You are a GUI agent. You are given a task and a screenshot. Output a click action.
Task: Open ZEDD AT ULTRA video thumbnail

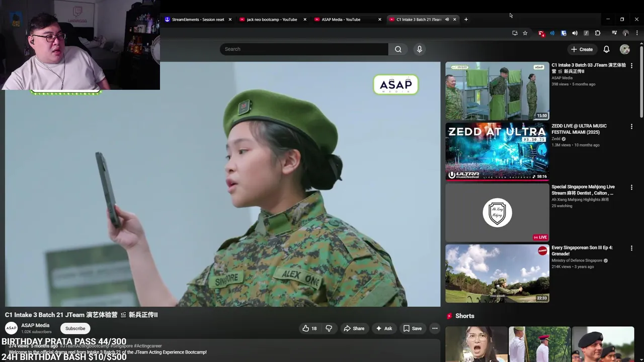click(497, 152)
